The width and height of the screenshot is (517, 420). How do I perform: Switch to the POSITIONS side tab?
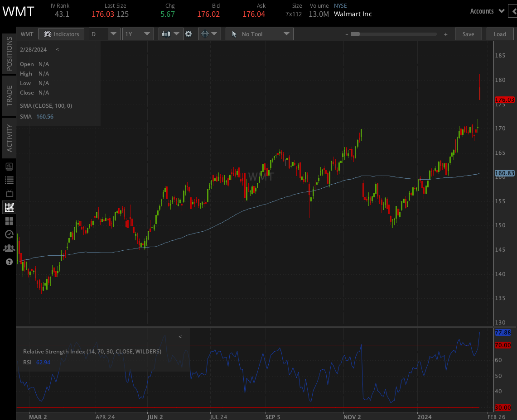point(9,54)
